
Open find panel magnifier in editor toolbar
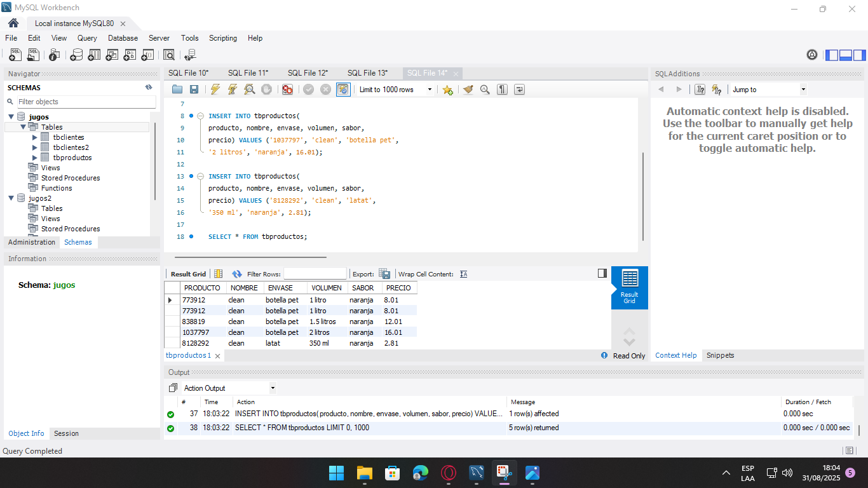485,90
